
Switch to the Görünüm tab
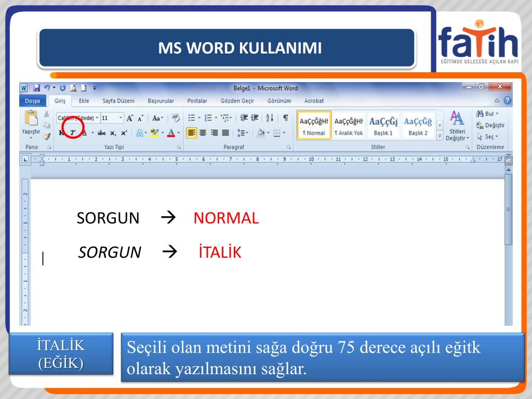[279, 101]
